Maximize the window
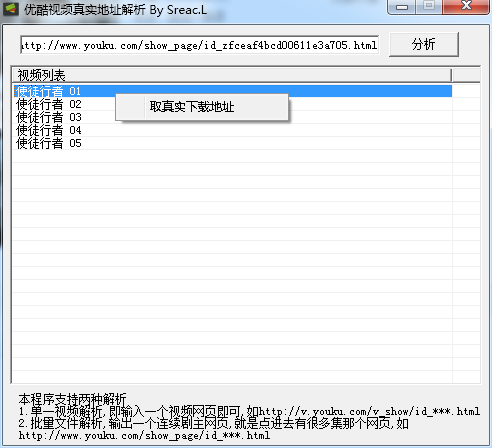Viewport: 492px width, 448px height. (x=429, y=7)
